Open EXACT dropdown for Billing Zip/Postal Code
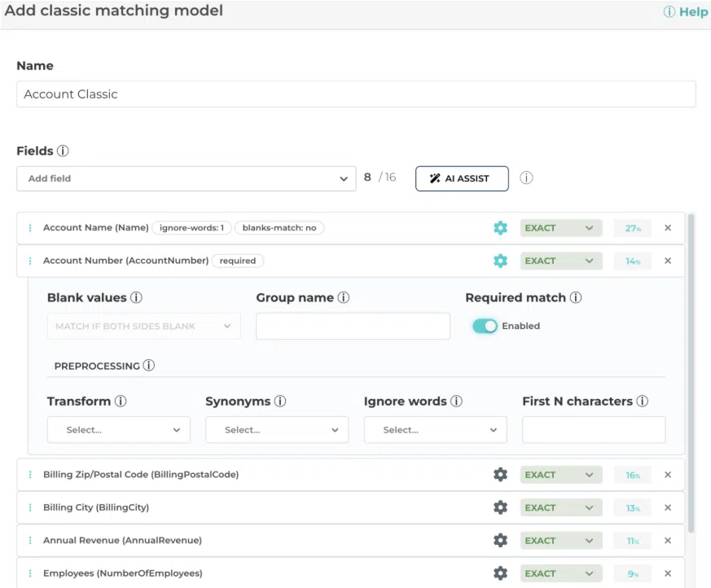 [561, 475]
